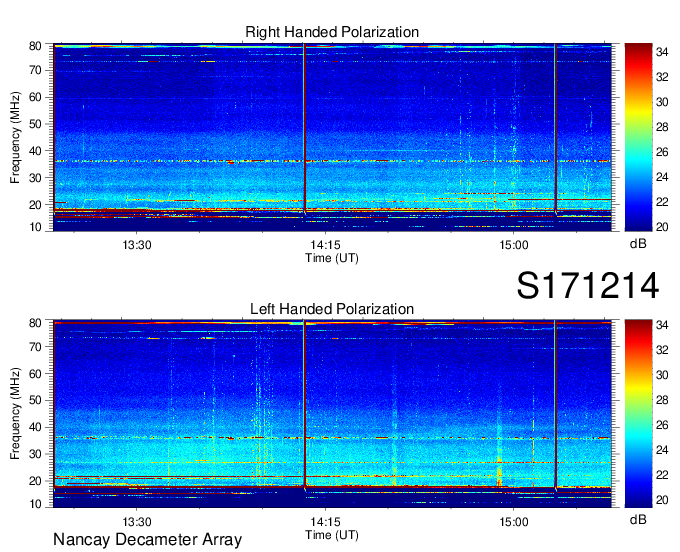Click the vertical red line after 15:00 in the top spectrogram
Screen dimensions: 680x552
pos(555,128)
